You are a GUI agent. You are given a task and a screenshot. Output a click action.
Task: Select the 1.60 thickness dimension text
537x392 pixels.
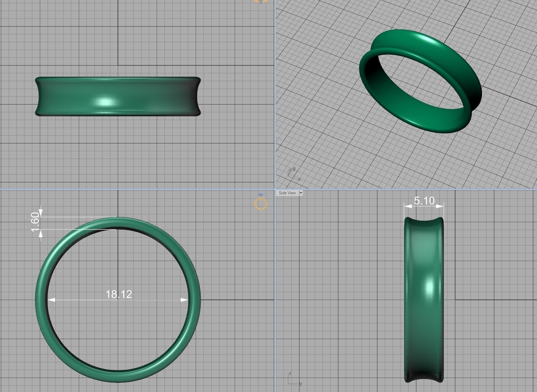(36, 222)
